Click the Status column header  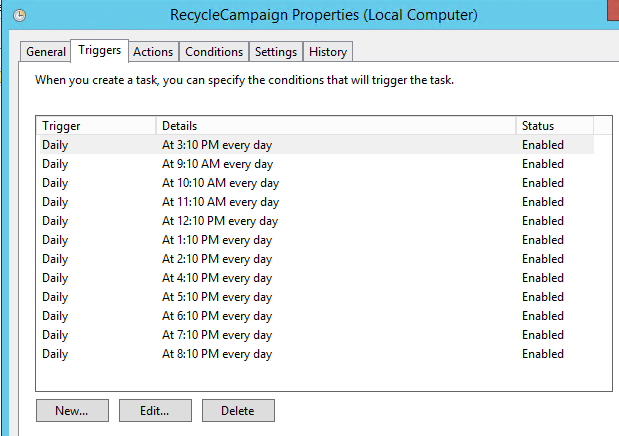tap(555, 126)
